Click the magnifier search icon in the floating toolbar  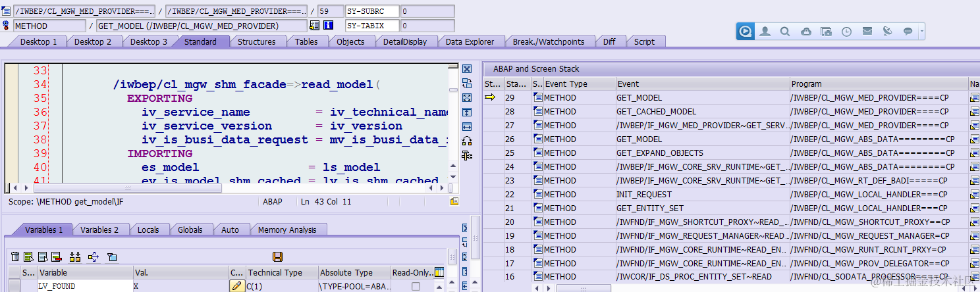coord(785,31)
